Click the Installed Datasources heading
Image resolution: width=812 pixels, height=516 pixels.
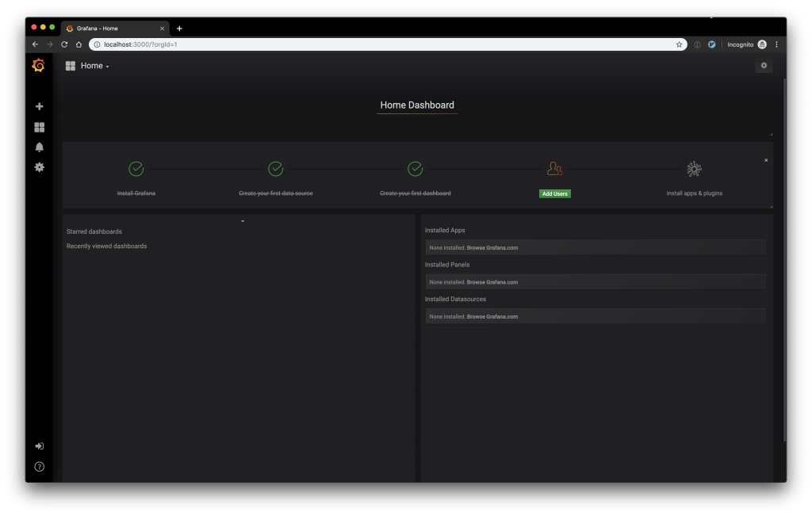click(455, 299)
